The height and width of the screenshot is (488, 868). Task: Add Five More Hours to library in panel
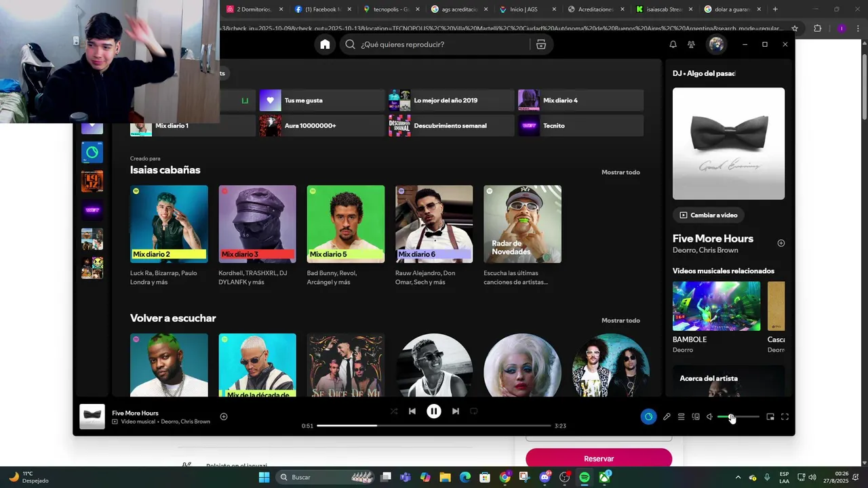pos(781,243)
